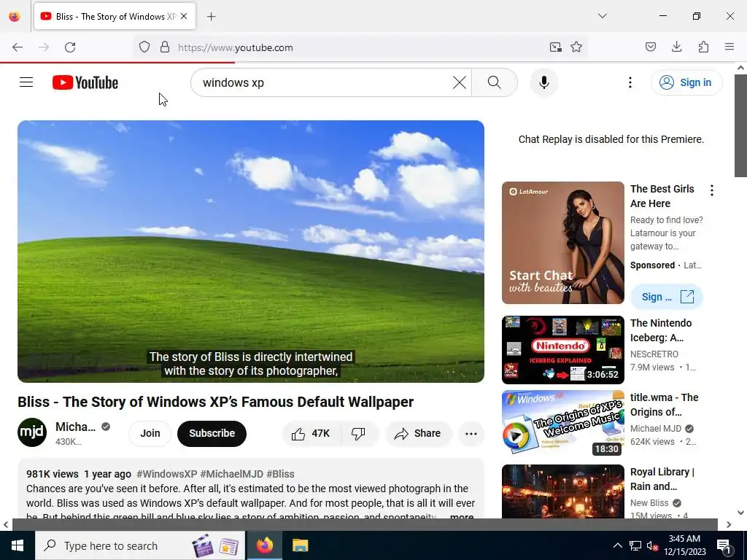Click the Chat Replay is disabled message
This screenshot has width=747, height=560.
click(611, 139)
